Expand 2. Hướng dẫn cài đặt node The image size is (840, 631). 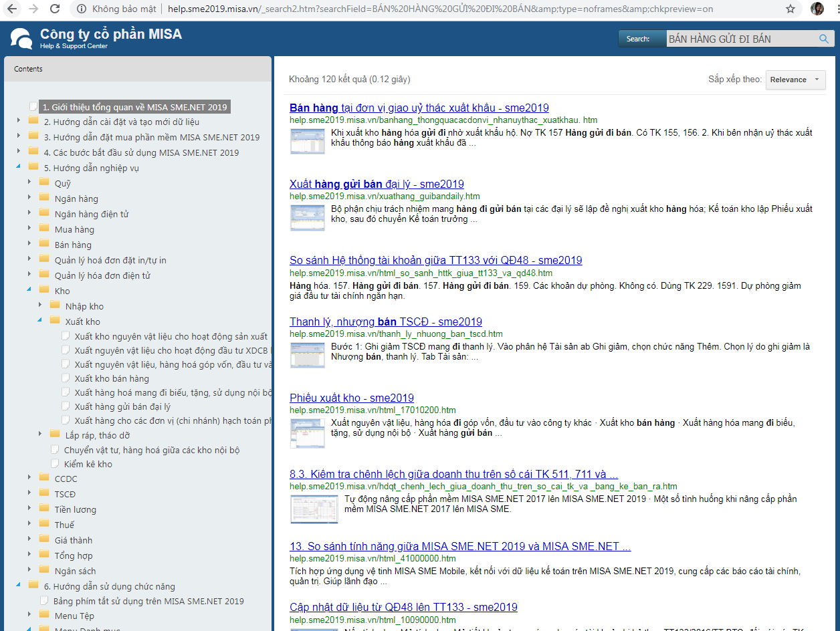19,121
